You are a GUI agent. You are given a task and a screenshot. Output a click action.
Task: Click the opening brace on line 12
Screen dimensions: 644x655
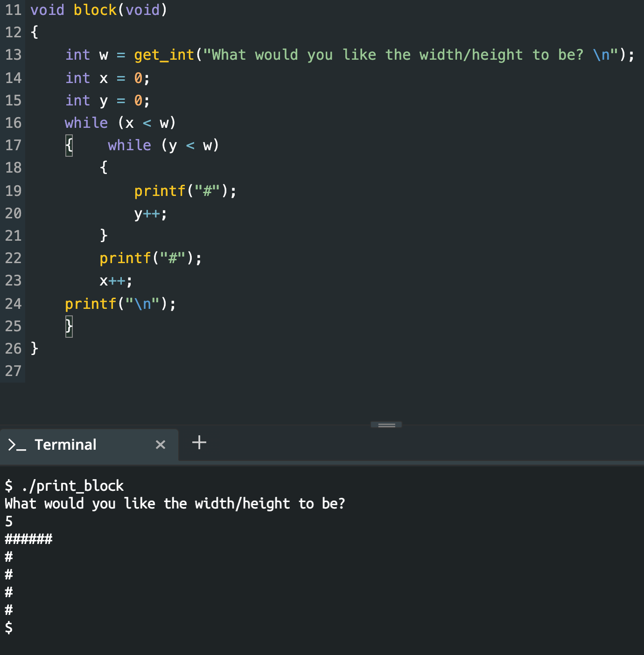point(35,32)
